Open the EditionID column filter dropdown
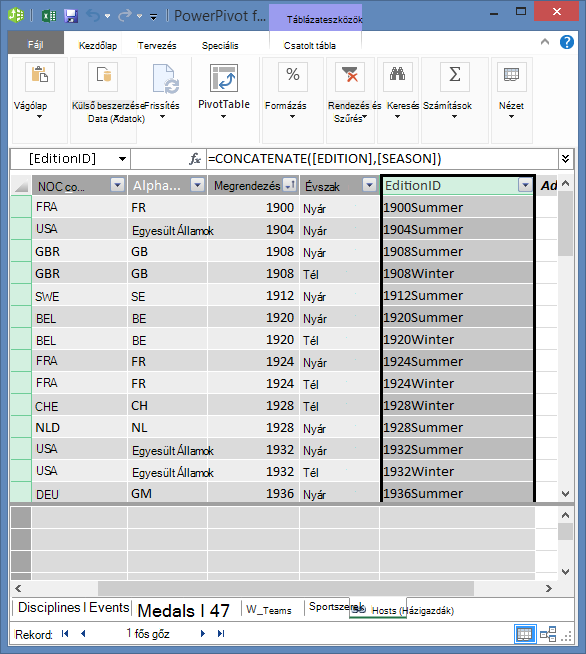Screen dimensions: 586x654 click(x=525, y=185)
